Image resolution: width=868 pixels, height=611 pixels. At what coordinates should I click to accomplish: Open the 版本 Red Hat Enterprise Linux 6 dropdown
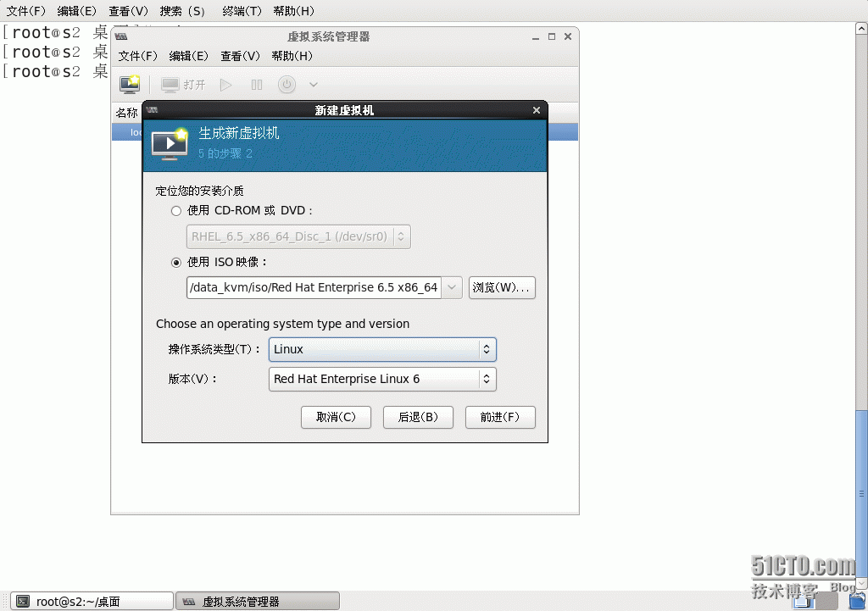382,379
